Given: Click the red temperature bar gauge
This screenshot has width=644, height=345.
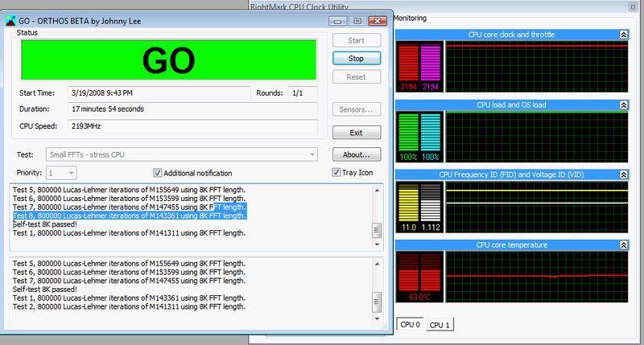Looking at the screenshot, I should [419, 272].
